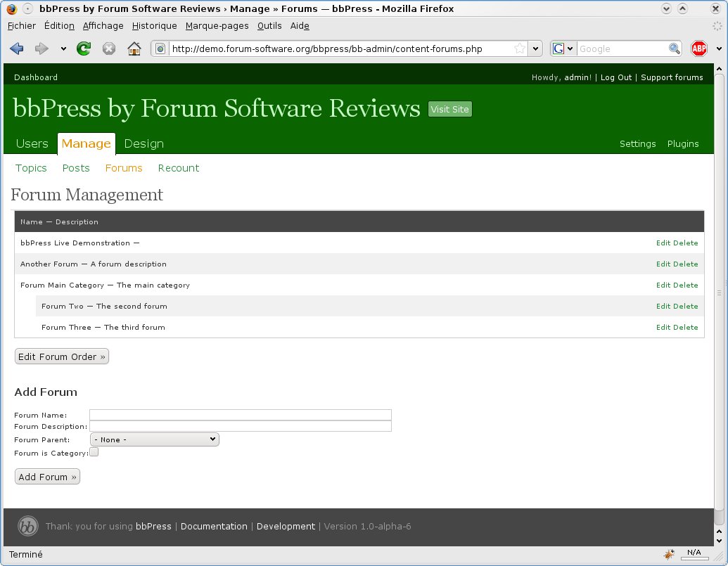Click the vertical scrollbar down arrow
Screen dimensions: 728x566
pyautogui.click(x=719, y=541)
